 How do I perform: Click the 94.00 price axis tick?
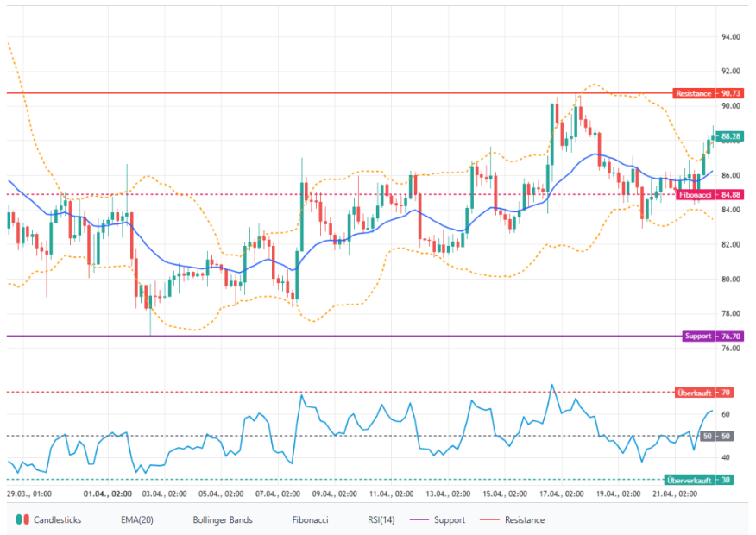point(730,37)
